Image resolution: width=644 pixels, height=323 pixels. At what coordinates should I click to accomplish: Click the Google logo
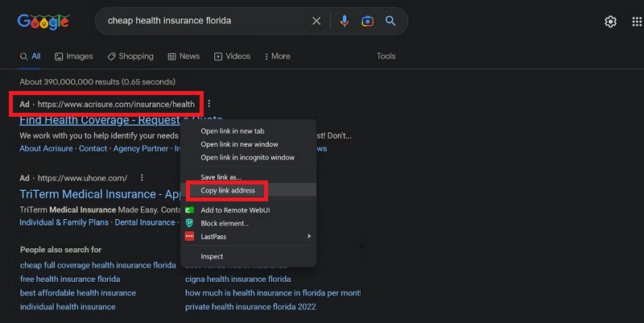click(43, 22)
